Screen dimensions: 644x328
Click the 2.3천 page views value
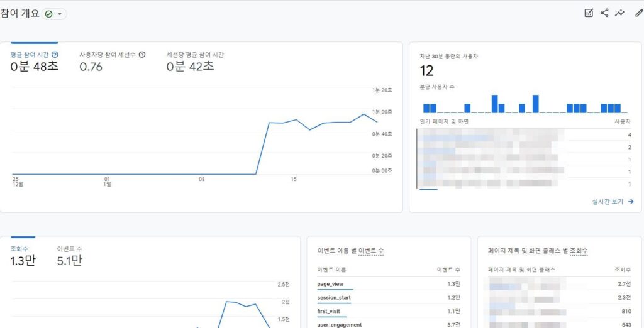click(625, 297)
